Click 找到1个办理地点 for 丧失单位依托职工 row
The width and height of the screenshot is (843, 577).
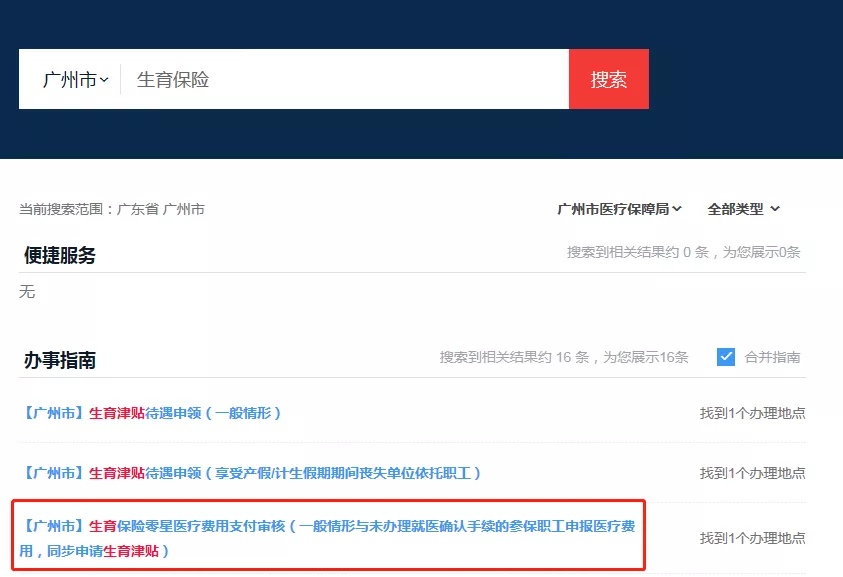[x=752, y=473]
